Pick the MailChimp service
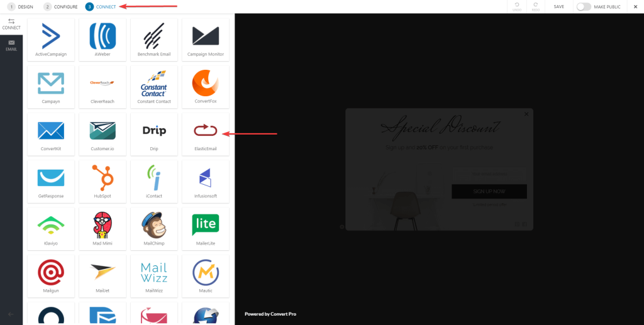 pos(154,229)
